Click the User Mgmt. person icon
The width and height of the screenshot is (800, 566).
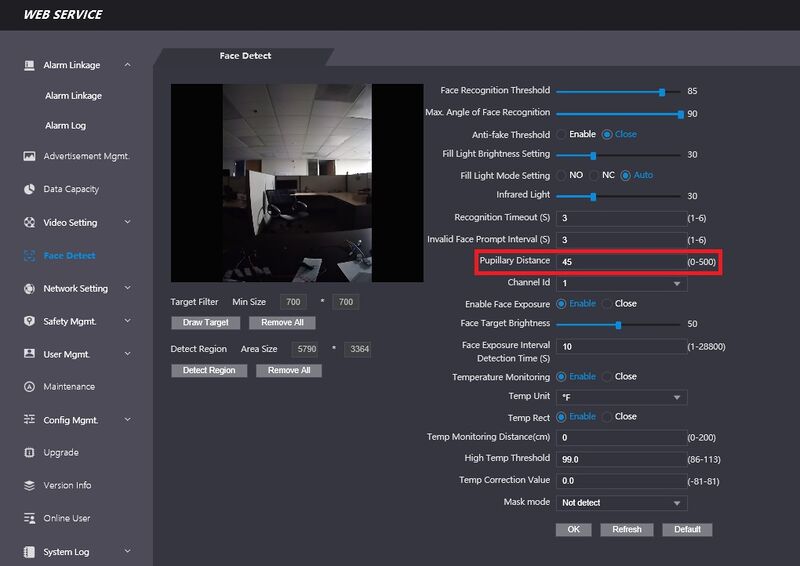30,354
